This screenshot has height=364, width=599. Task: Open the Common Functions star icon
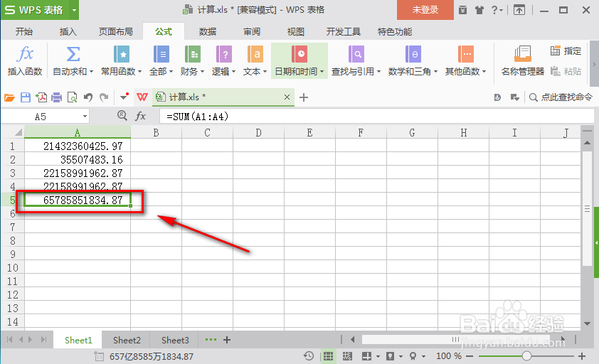(122, 54)
